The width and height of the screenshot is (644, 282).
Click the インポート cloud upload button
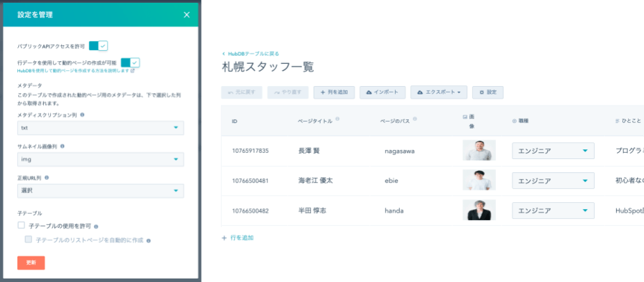click(383, 92)
